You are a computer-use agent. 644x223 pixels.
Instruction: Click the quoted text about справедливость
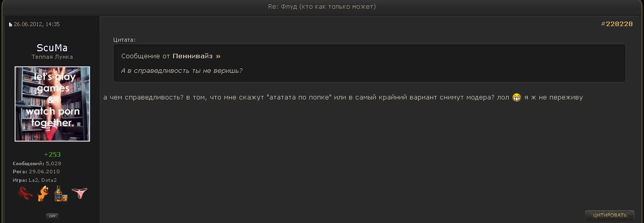(x=182, y=71)
